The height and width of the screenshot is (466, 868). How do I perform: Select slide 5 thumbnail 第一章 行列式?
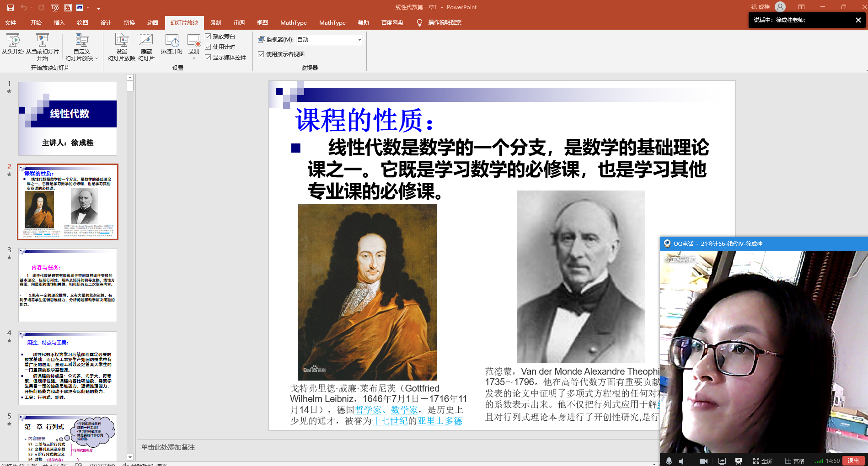(x=68, y=438)
